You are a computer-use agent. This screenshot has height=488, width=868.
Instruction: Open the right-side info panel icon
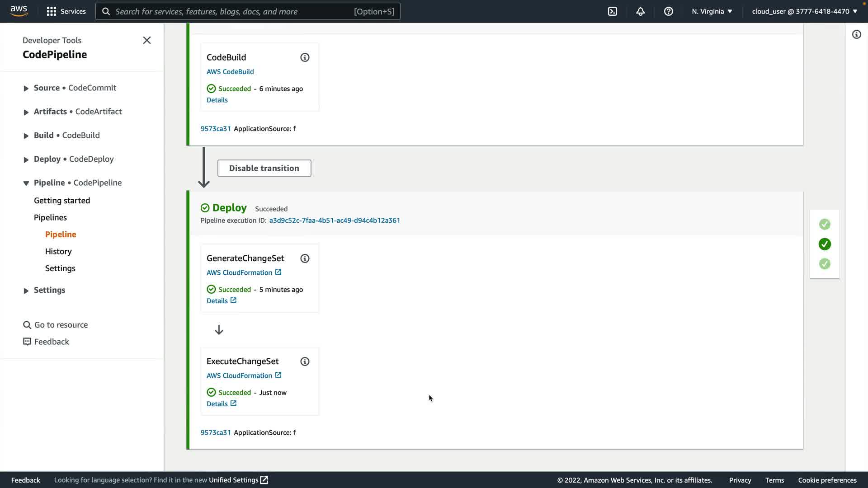pos(856,34)
